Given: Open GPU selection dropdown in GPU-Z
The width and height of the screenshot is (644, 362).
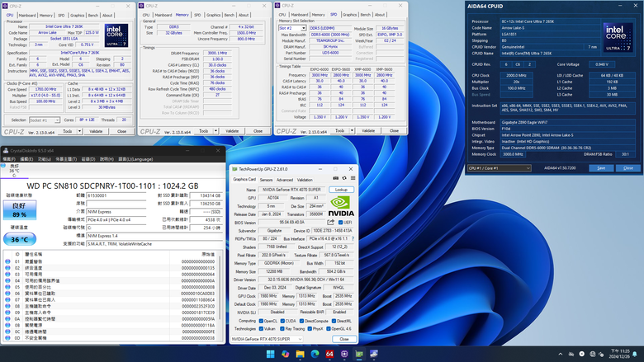Looking at the screenshot, I should click(267, 339).
